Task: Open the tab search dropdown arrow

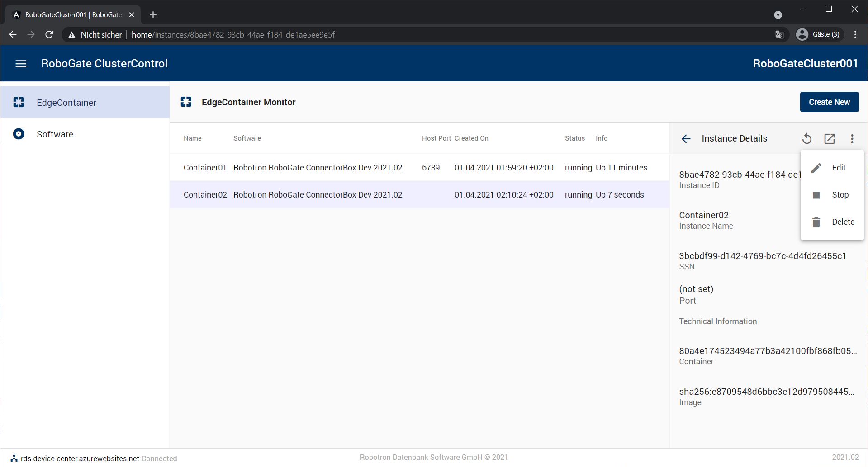Action: click(x=778, y=15)
